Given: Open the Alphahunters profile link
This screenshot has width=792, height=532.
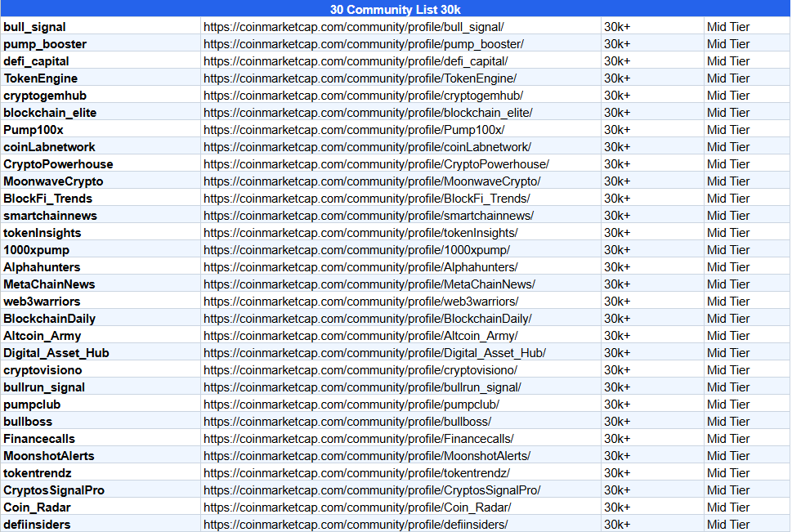Looking at the screenshot, I should tap(360, 267).
